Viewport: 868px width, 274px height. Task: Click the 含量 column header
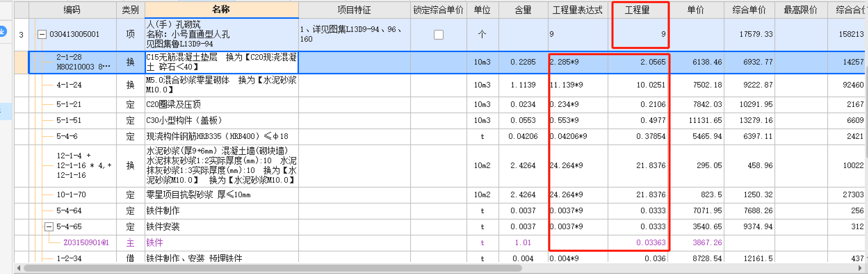[523, 10]
